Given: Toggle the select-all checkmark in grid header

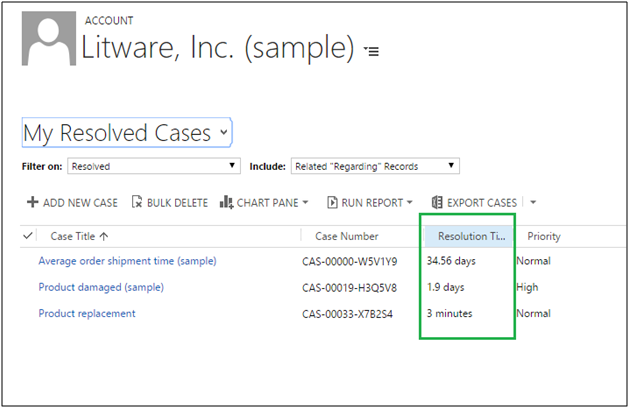Looking at the screenshot, I should pos(28,236).
